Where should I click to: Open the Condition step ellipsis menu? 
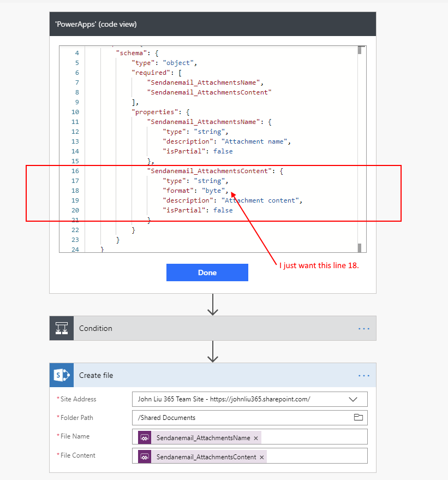pos(363,329)
